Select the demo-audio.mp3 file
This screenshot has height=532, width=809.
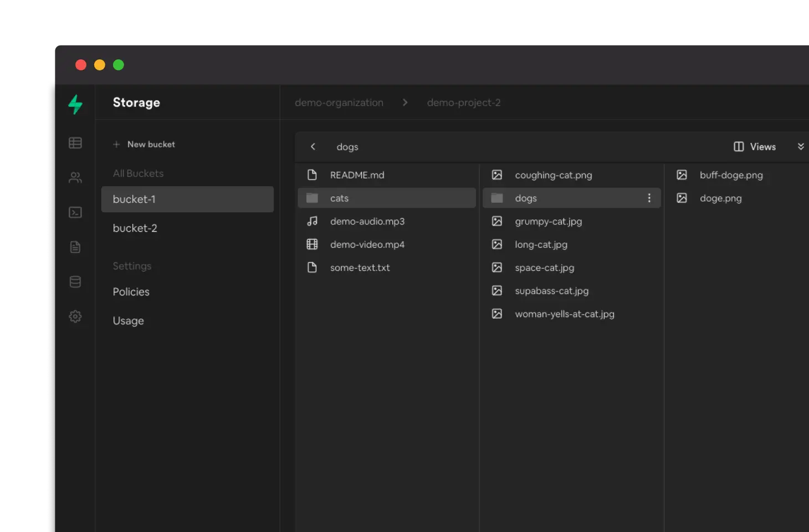coord(367,222)
